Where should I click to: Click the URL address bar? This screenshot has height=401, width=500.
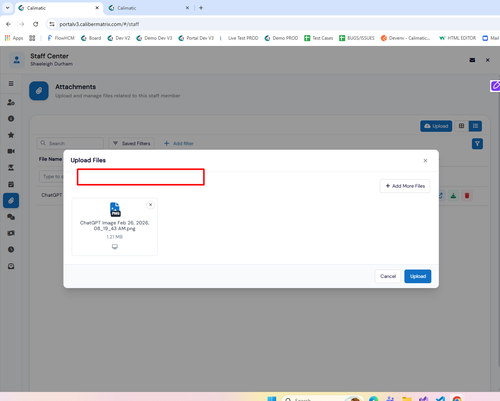point(267,24)
